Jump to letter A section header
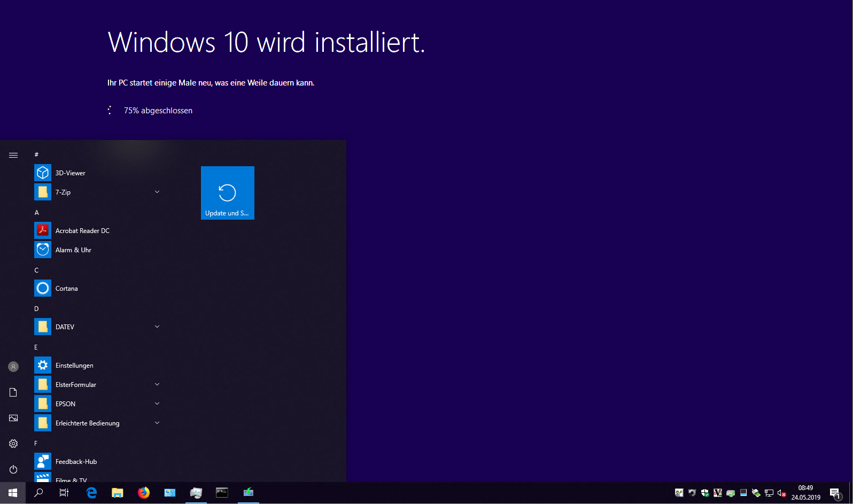The height and width of the screenshot is (504, 853). [x=37, y=213]
